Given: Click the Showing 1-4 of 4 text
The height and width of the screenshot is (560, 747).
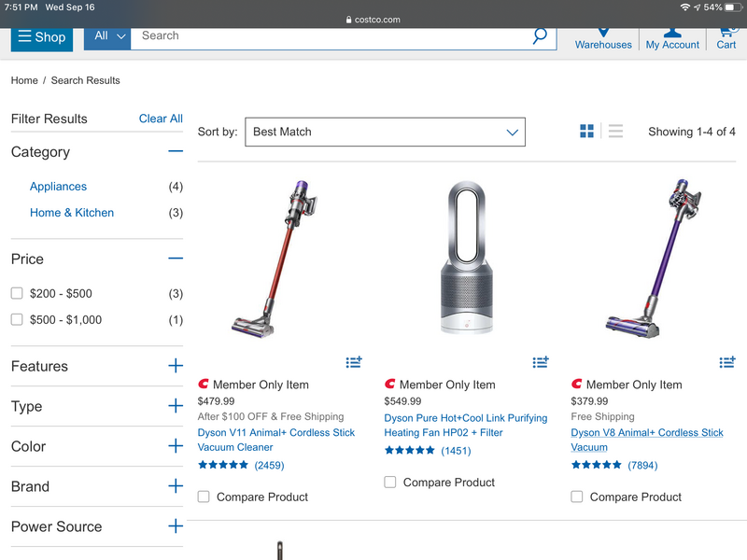Looking at the screenshot, I should pyautogui.click(x=692, y=132).
